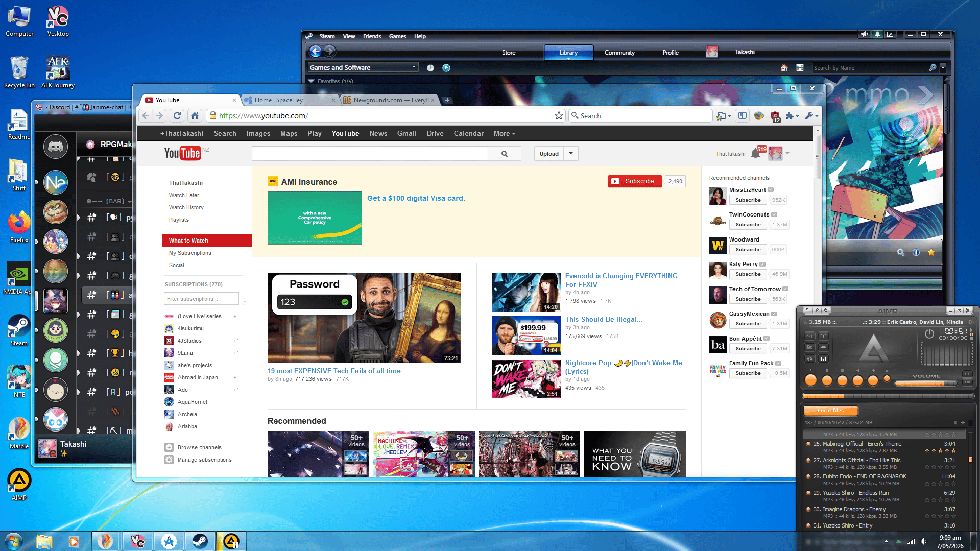
Task: Bookmark this page with the star icon
Action: [x=559, y=116]
